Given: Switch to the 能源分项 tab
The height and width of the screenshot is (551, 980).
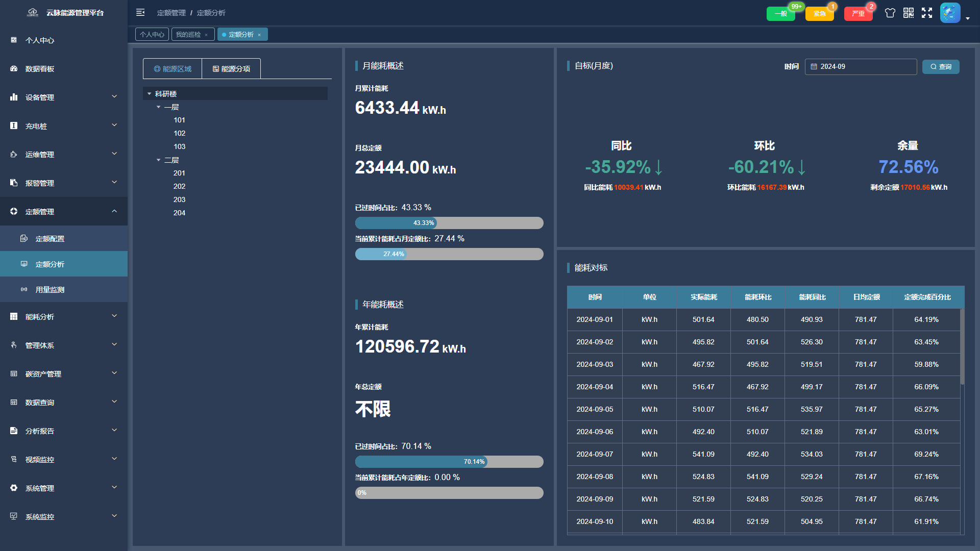Looking at the screenshot, I should click(x=231, y=69).
